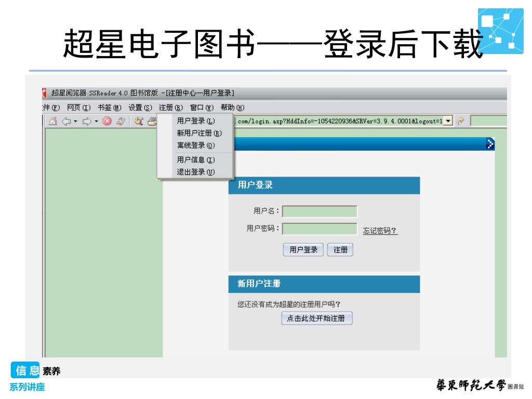Click the 注册 button beside 用户登录
The image size is (532, 399).
pos(340,250)
